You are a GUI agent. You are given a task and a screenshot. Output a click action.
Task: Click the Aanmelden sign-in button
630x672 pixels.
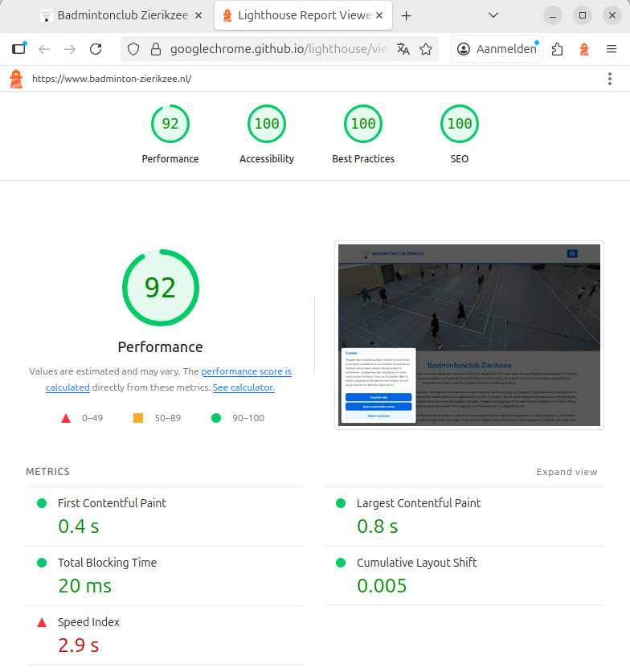pos(497,49)
